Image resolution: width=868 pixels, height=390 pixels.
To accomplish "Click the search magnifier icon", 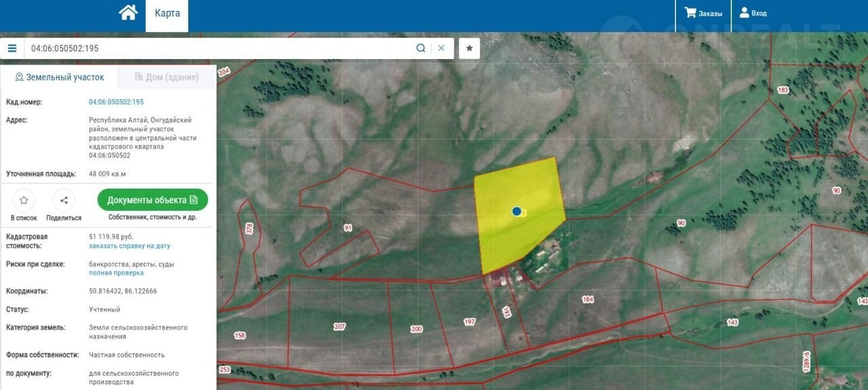I will [420, 48].
